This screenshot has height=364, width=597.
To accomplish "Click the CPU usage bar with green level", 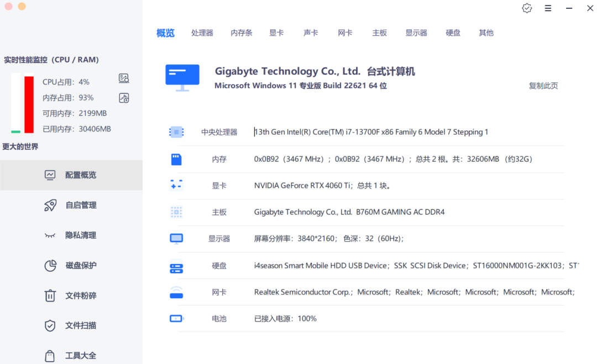I will pos(15,103).
